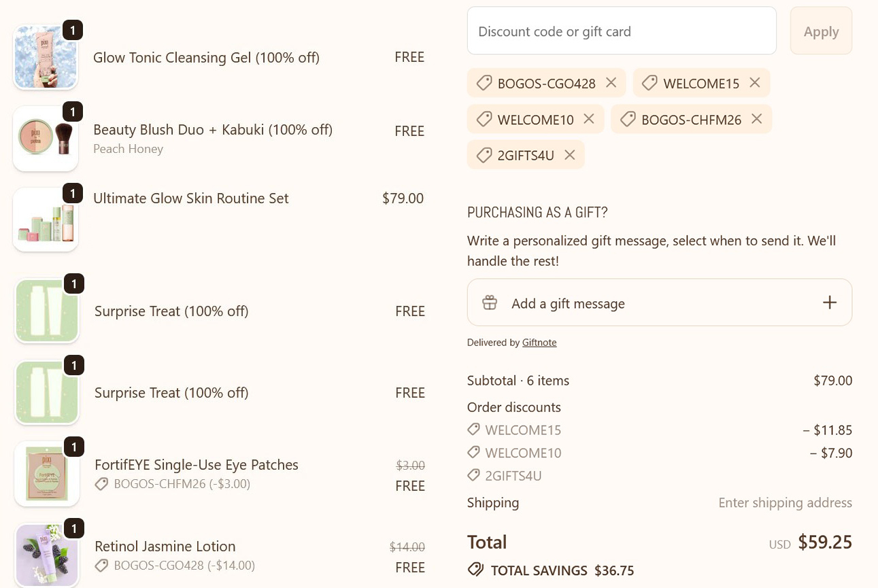The image size is (878, 588).
Task: Remove the WELCOME10 code chip
Action: point(588,119)
